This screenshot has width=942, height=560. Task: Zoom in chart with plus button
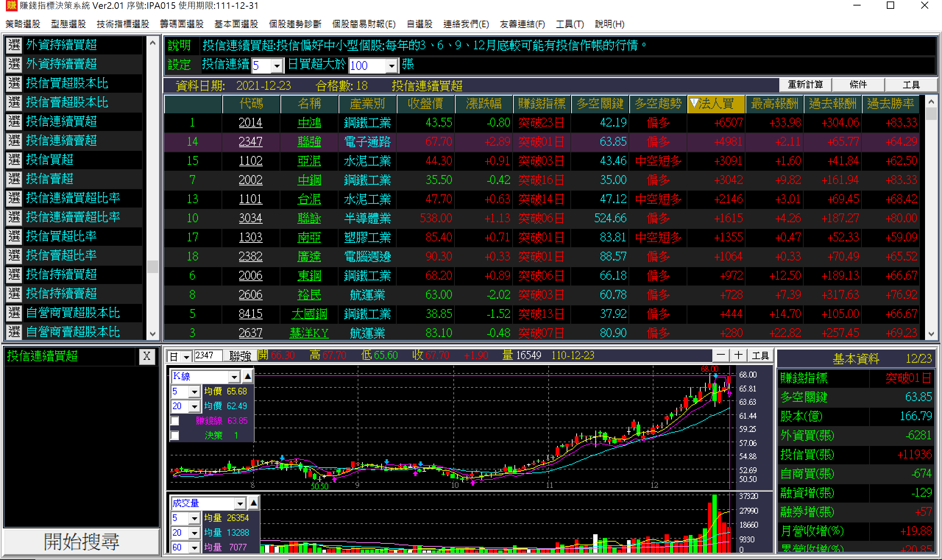click(738, 355)
